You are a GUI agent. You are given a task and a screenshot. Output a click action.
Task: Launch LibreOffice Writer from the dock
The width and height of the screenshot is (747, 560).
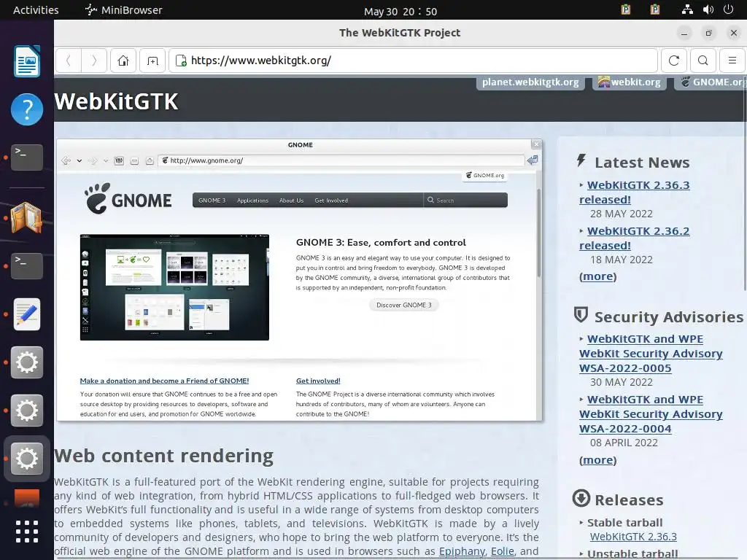coord(27,61)
